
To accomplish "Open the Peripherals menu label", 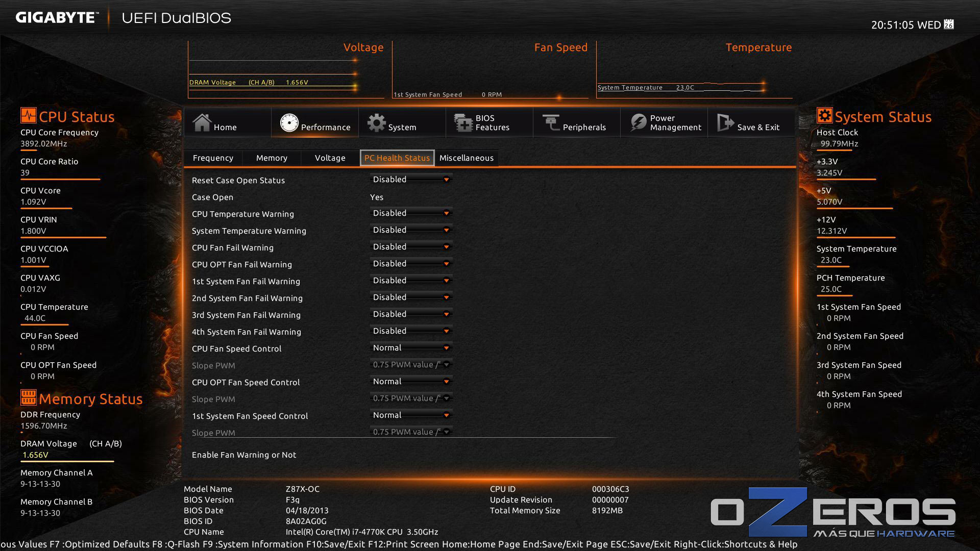I will 584,128.
